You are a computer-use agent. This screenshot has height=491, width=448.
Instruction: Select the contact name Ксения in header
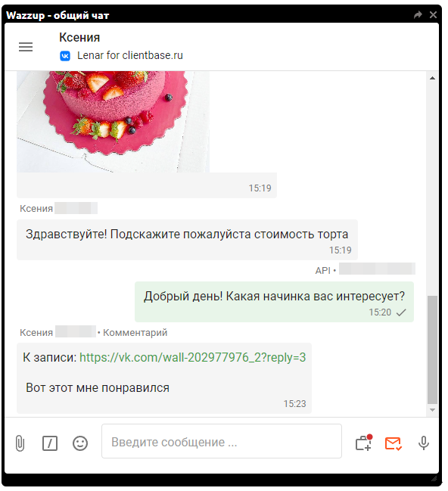point(79,38)
